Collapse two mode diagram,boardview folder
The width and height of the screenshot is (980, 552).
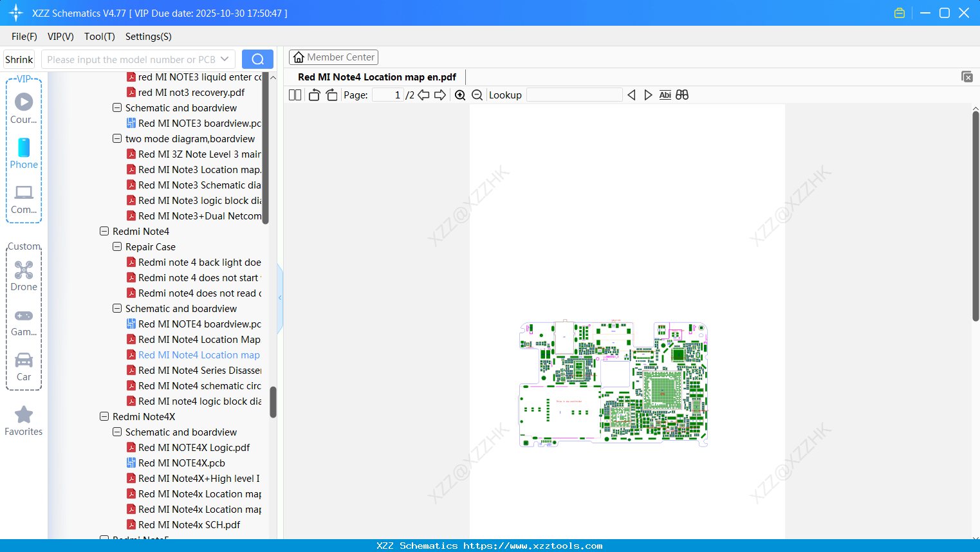[x=117, y=139]
